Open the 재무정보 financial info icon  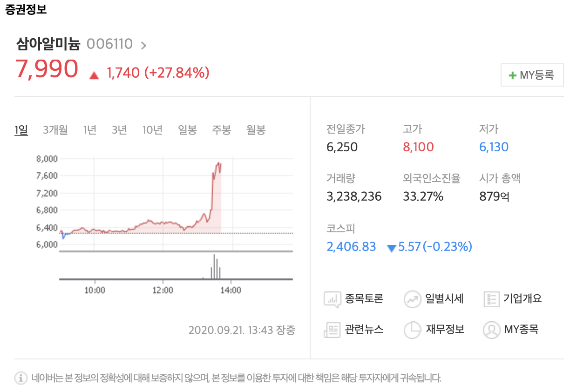pos(413,330)
